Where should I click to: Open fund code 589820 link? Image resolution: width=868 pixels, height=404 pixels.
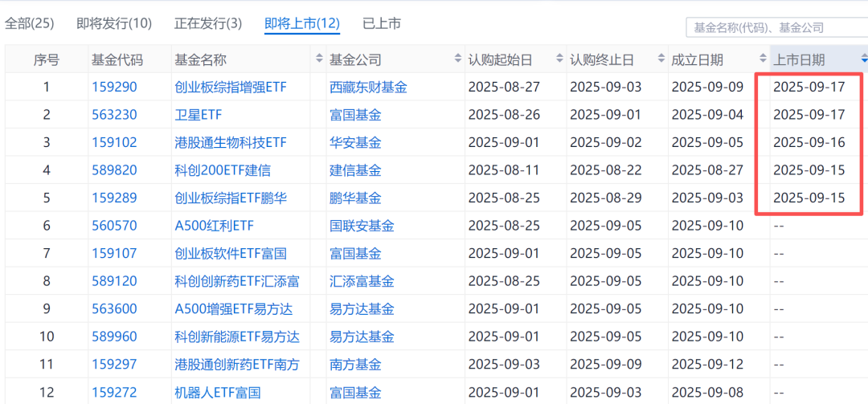point(114,170)
